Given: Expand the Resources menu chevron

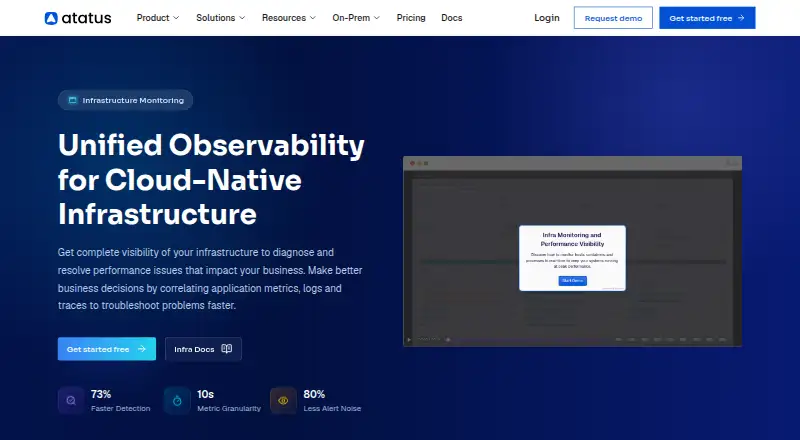Looking at the screenshot, I should pyautogui.click(x=313, y=18).
